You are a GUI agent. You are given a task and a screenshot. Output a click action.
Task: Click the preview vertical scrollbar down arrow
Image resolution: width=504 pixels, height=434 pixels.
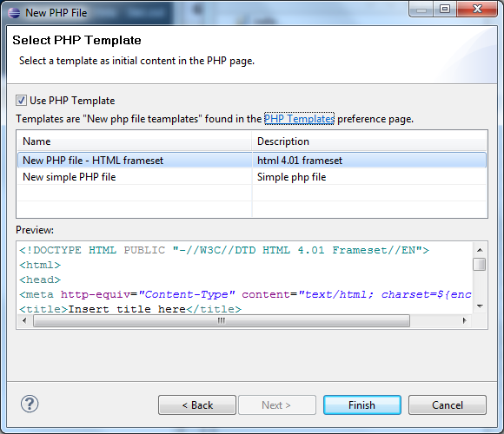click(x=480, y=306)
